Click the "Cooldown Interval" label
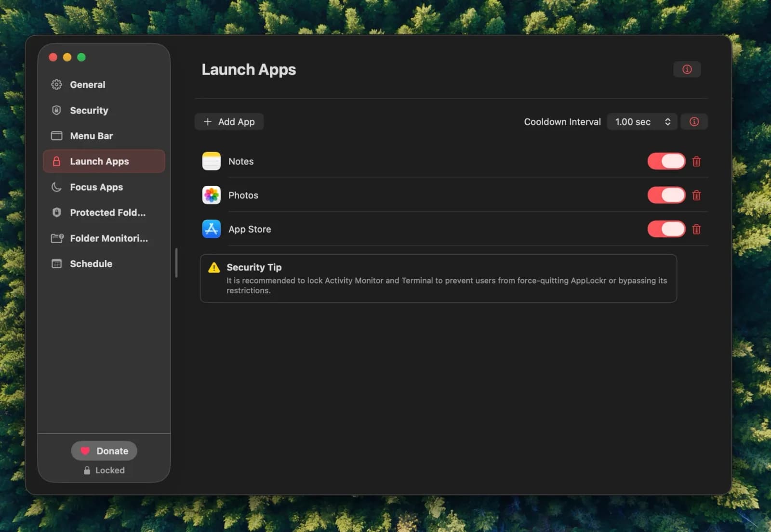771x532 pixels. click(x=562, y=122)
